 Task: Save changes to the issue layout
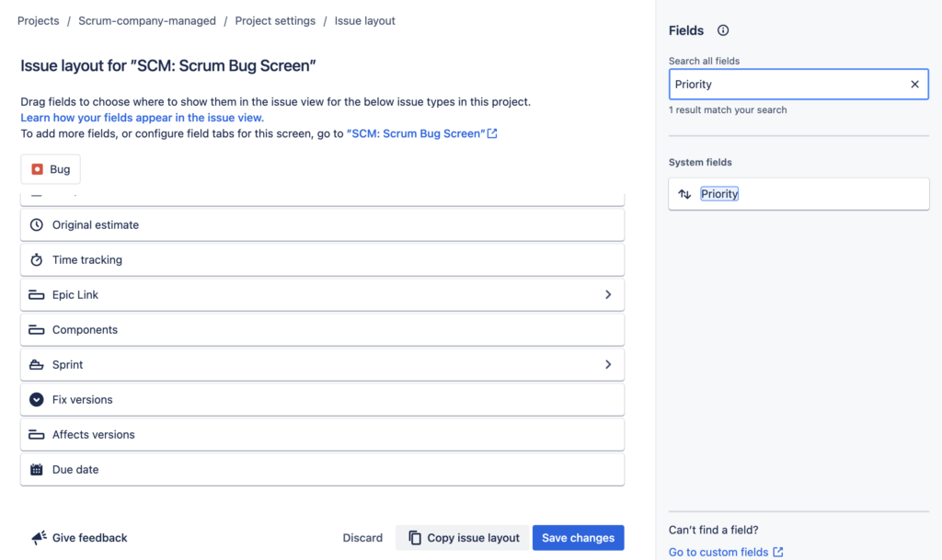click(x=578, y=537)
